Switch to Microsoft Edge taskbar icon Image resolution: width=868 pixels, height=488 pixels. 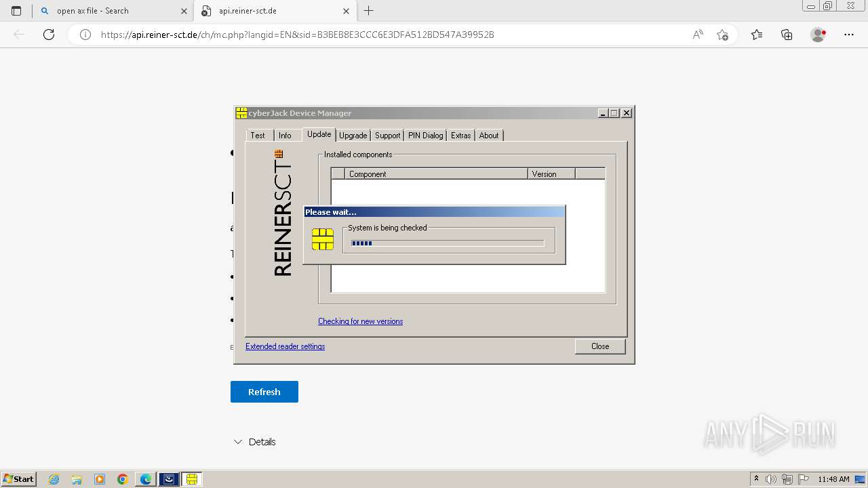(x=146, y=479)
